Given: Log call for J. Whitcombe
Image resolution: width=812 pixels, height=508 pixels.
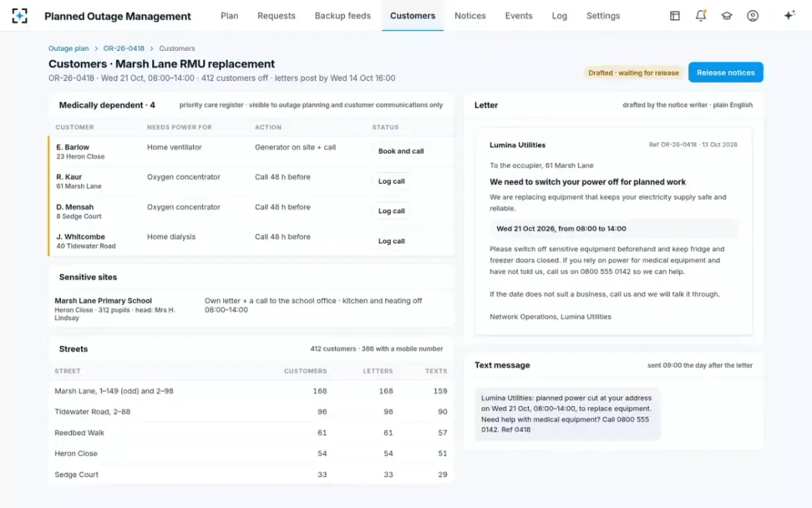Looking at the screenshot, I should [392, 241].
